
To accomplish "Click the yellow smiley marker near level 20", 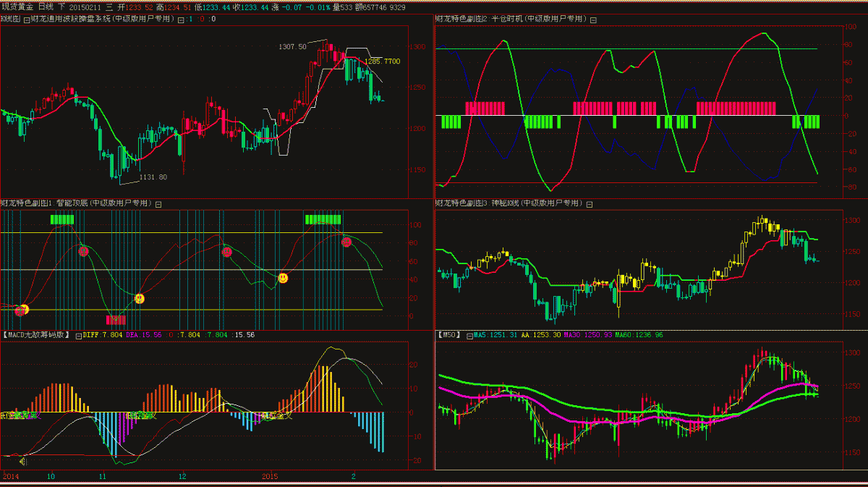I will (x=140, y=298).
